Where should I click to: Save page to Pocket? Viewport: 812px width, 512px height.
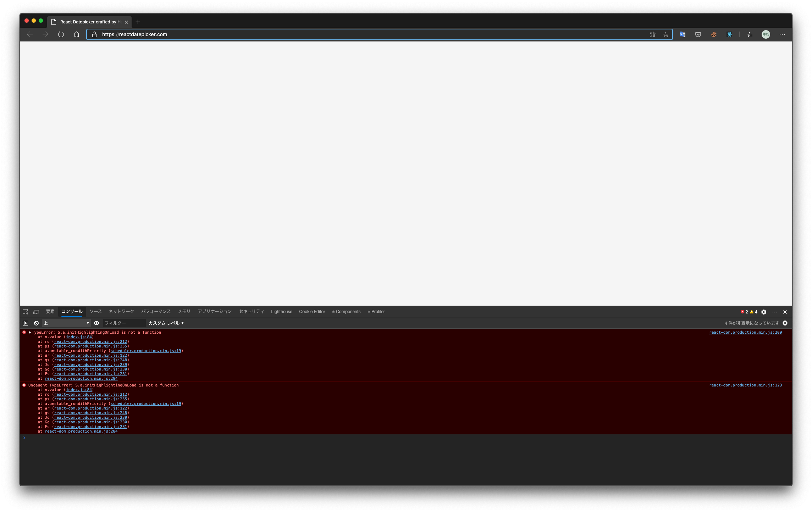point(698,34)
